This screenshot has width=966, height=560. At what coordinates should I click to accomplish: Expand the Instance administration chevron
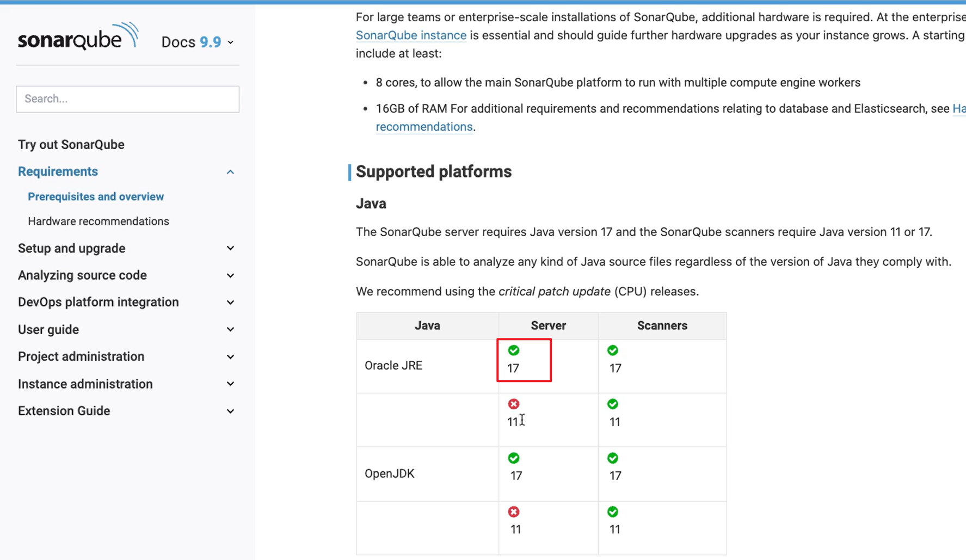pyautogui.click(x=230, y=384)
